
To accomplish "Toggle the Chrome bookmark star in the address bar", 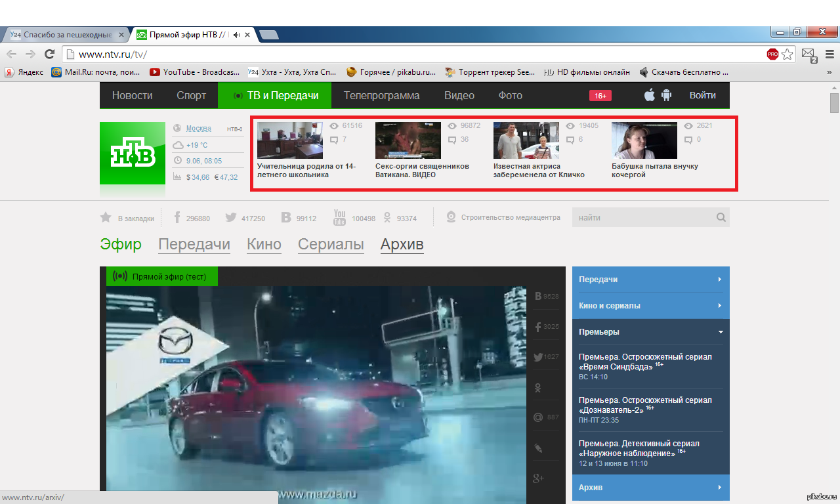I will [787, 54].
